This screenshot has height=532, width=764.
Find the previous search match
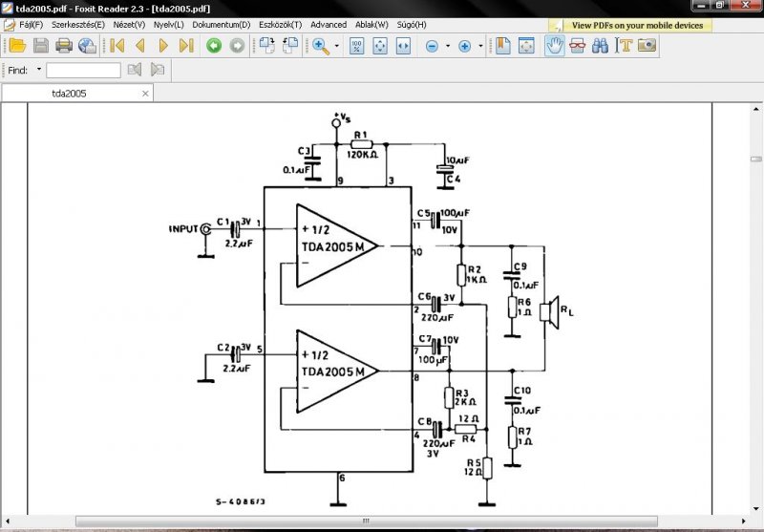pos(135,70)
